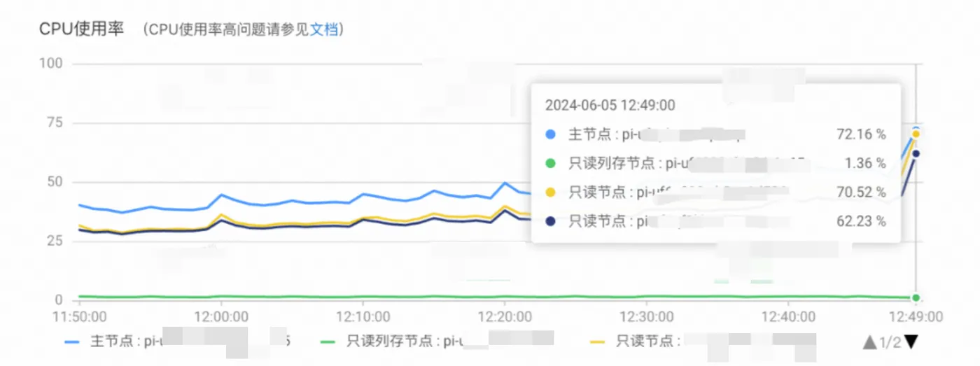Click the tooltip timestamp 2024-06-05 12:49:00

click(x=610, y=105)
